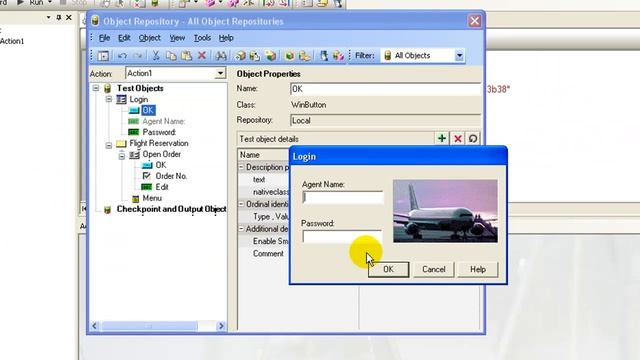Click the Agent Name input field
The image size is (640, 360).
point(343,198)
